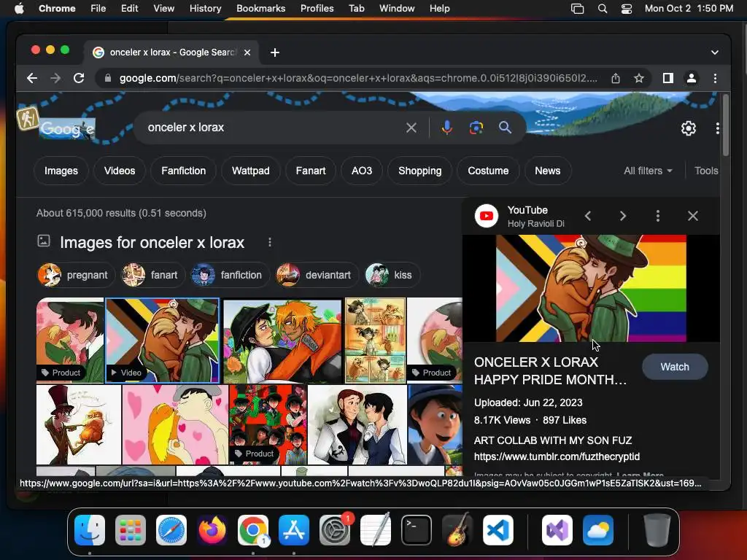747x560 pixels.
Task: Open large preview image in side panel
Action: pyautogui.click(x=591, y=288)
